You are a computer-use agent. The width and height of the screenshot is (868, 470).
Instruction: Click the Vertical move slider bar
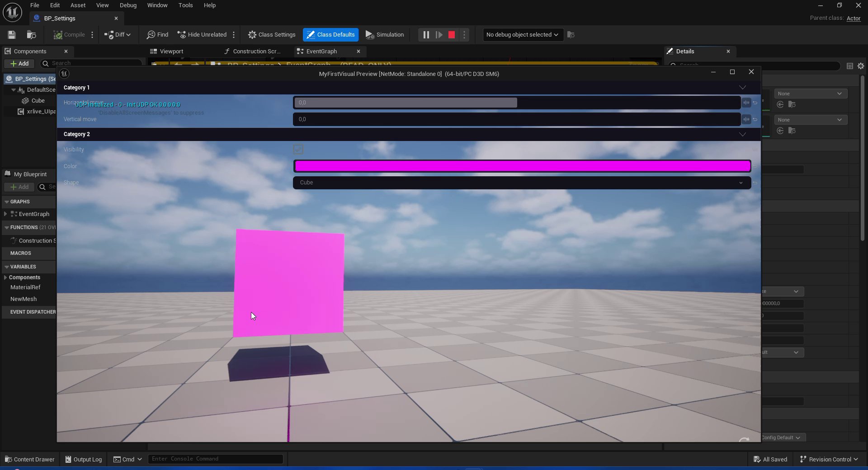pyautogui.click(x=517, y=119)
